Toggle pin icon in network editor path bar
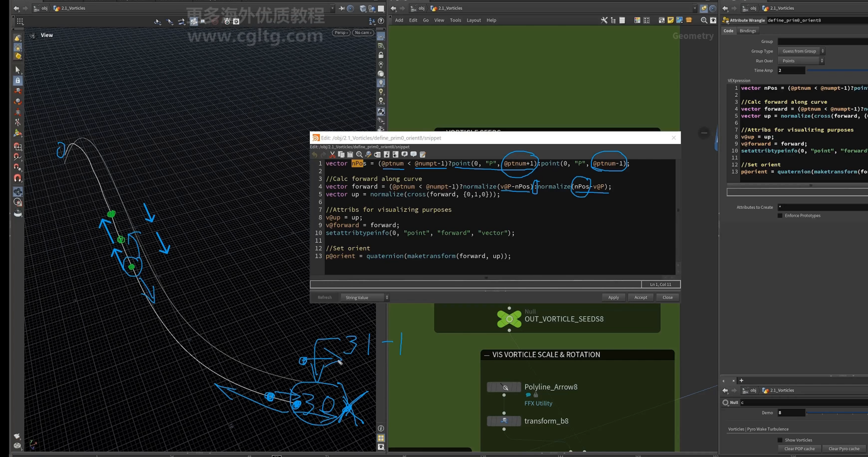The width and height of the screenshot is (868, 457). click(x=704, y=8)
